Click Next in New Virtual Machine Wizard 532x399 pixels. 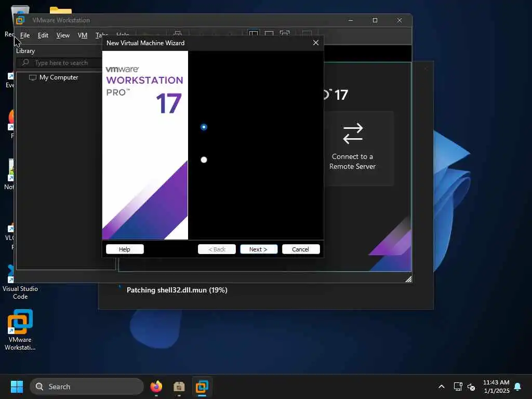[x=259, y=249]
